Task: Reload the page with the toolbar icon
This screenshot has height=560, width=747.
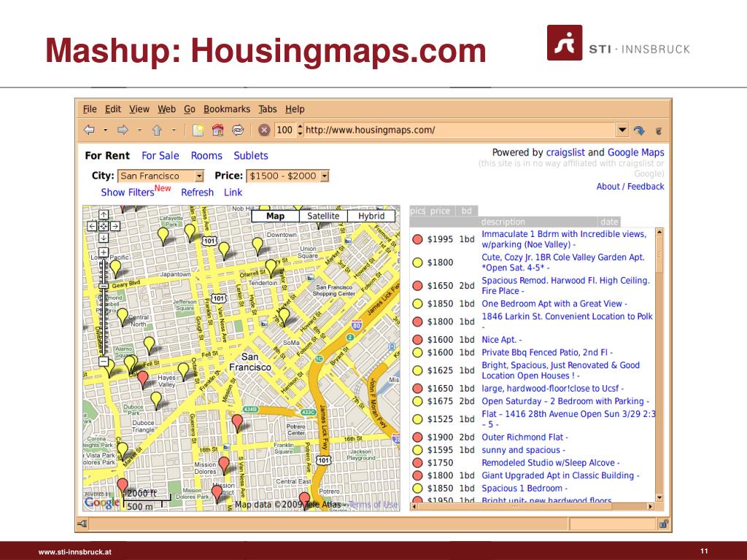Action: point(238,130)
